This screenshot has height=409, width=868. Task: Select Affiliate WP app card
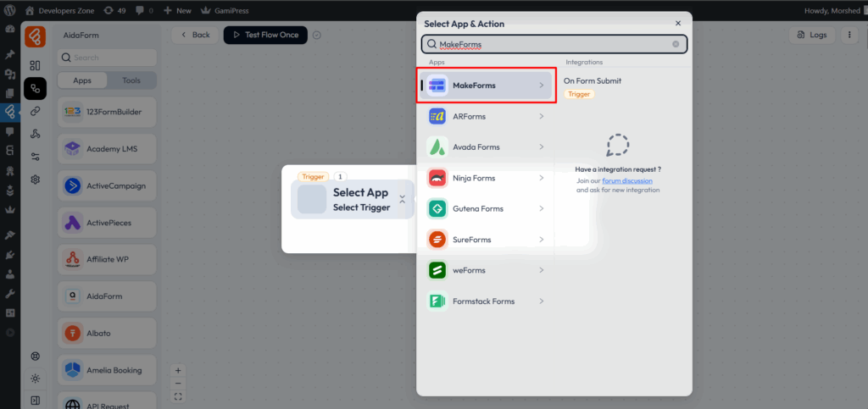tap(107, 259)
